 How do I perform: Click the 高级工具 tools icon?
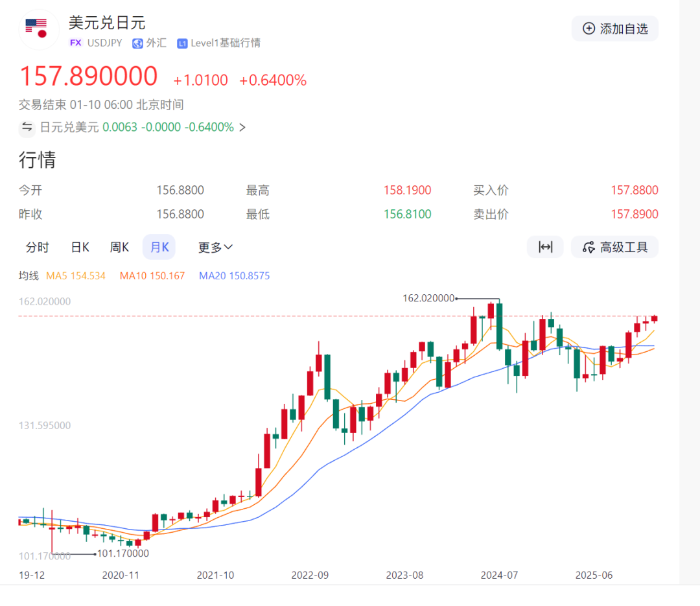589,247
